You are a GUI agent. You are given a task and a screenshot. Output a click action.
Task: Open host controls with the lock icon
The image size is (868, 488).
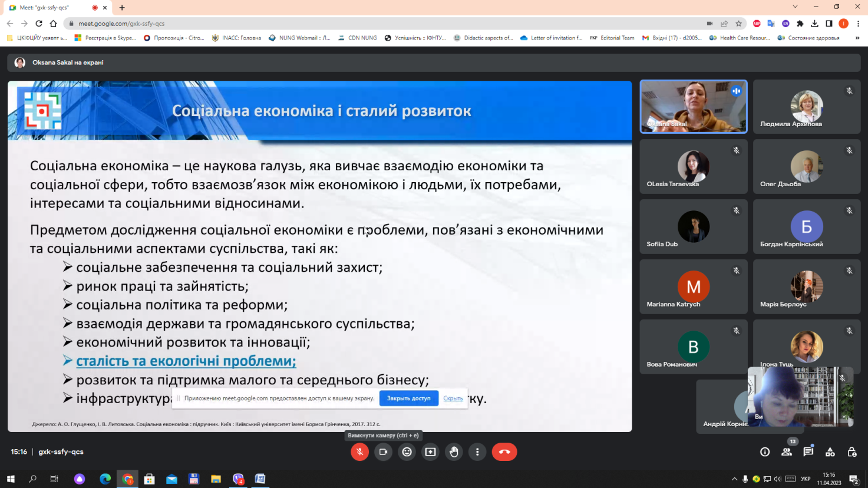tap(852, 451)
